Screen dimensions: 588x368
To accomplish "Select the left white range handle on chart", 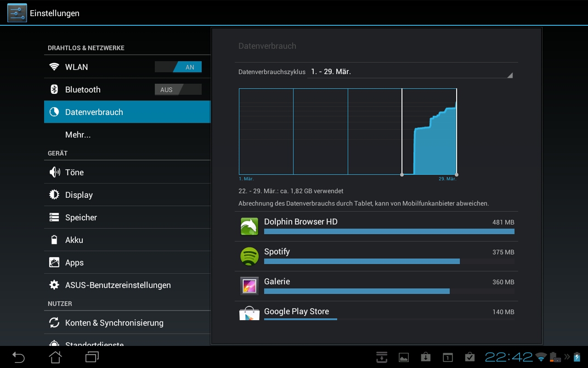I will tap(402, 175).
